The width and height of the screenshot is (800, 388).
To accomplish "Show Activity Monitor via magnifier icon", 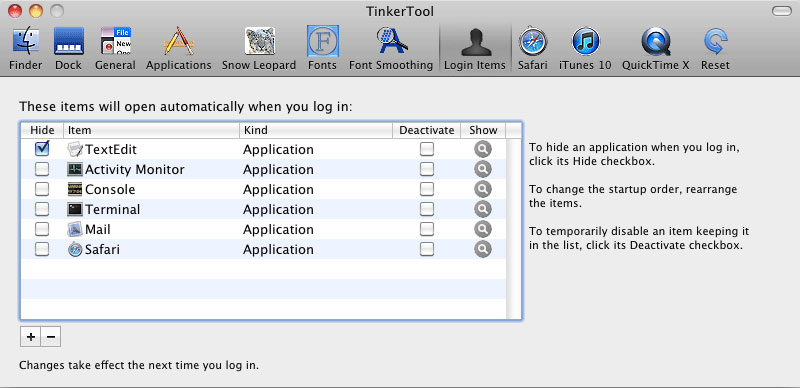I will click(x=482, y=169).
